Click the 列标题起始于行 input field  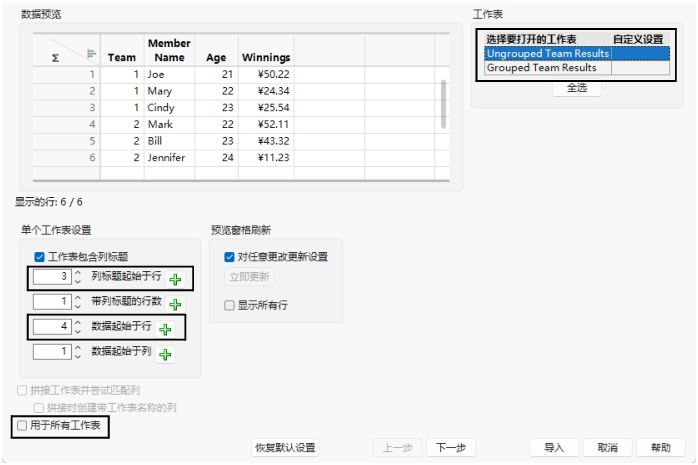52,276
